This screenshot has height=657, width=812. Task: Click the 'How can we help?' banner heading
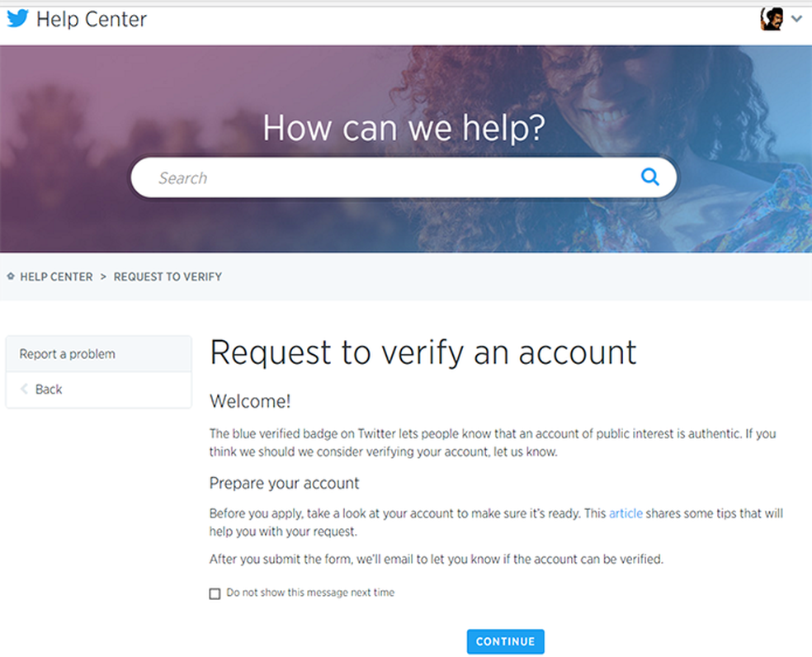click(404, 129)
